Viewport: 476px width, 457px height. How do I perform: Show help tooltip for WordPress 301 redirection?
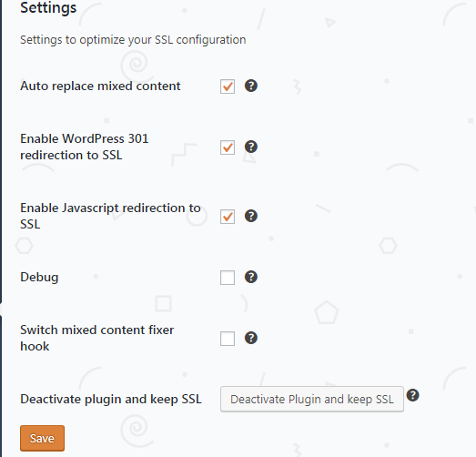251,147
